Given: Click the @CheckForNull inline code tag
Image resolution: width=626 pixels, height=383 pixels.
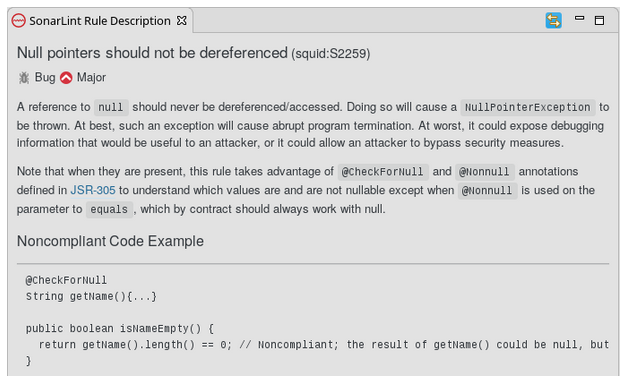Looking at the screenshot, I should coord(382,172).
